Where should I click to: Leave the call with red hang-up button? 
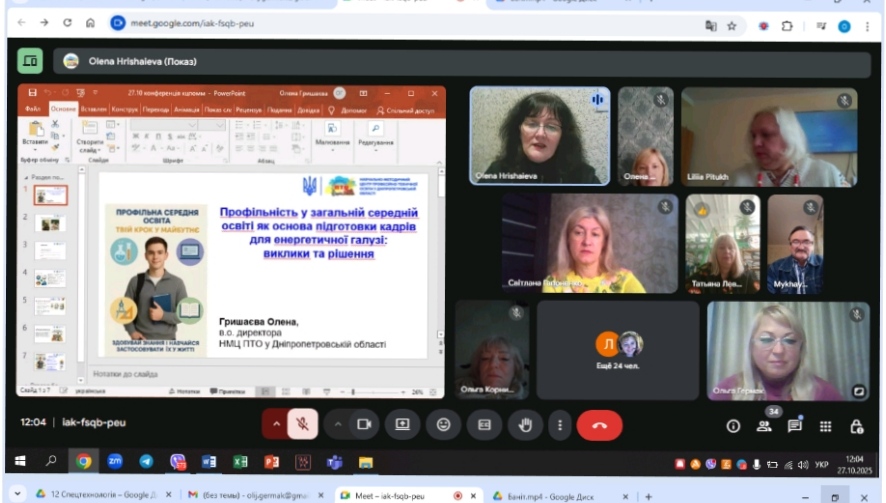click(x=599, y=424)
